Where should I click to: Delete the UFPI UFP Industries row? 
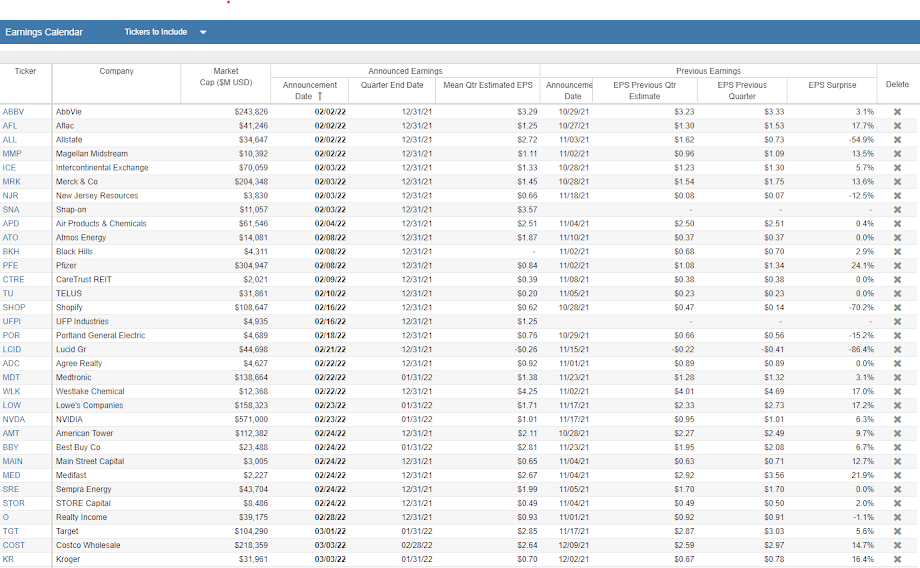point(897,322)
